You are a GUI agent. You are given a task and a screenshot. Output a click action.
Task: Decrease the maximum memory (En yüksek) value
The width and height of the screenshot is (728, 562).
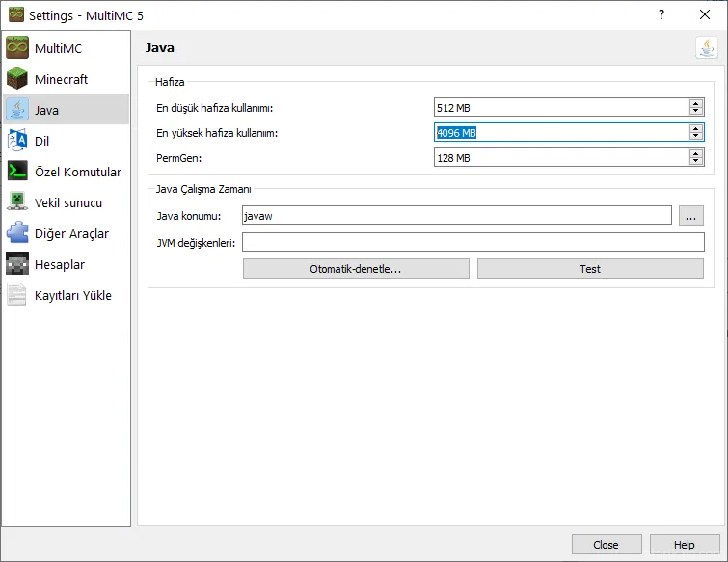tap(695, 137)
